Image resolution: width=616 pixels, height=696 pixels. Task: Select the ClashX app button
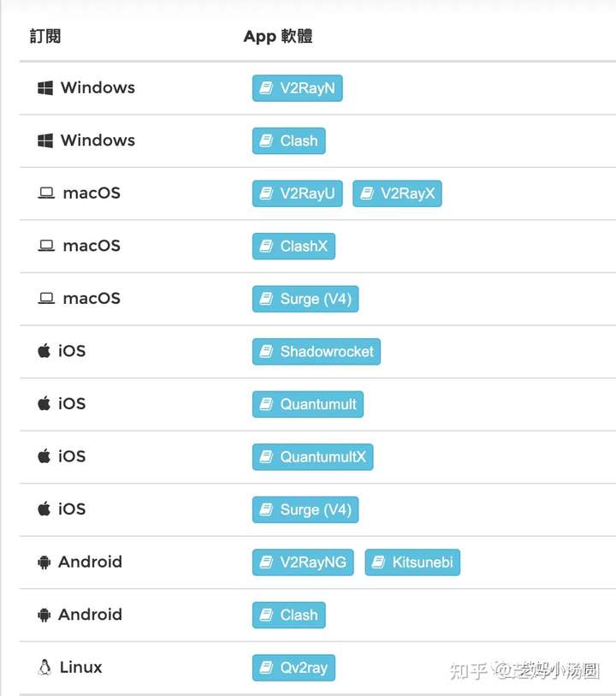click(x=293, y=247)
